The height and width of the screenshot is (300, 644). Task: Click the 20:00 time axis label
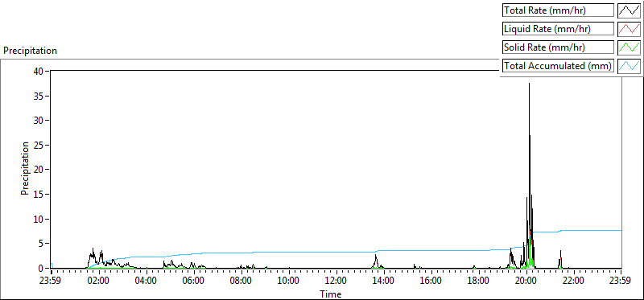[x=526, y=282]
